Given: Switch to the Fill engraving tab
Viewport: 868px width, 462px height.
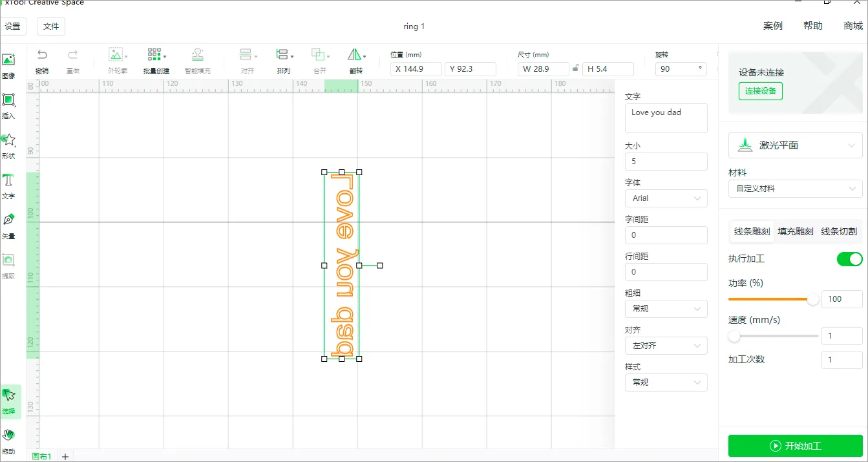Looking at the screenshot, I should click(795, 231).
